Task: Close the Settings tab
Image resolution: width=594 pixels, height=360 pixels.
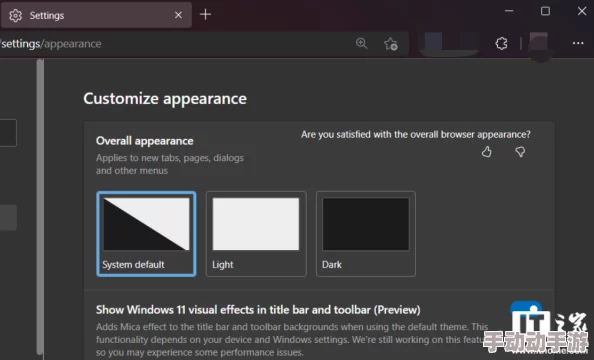Action: [178, 15]
